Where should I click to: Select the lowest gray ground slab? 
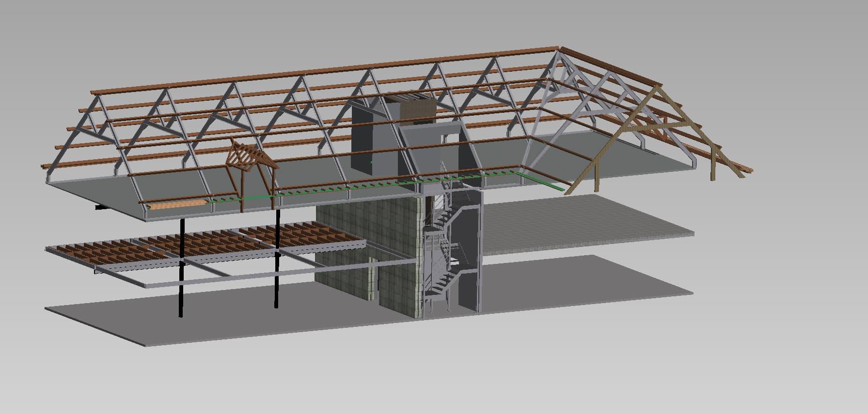point(368,300)
